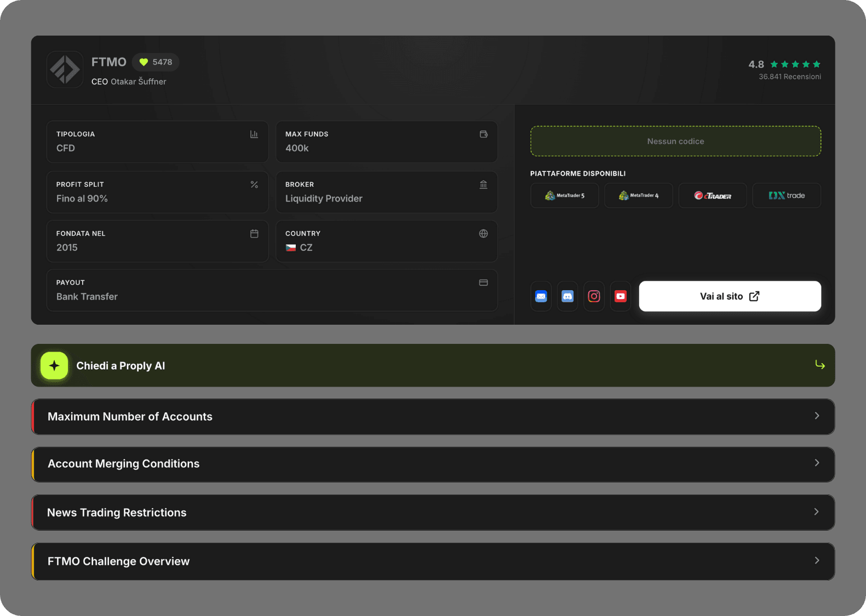
Task: Click the green heart favorites badge 5478
Action: 156,62
